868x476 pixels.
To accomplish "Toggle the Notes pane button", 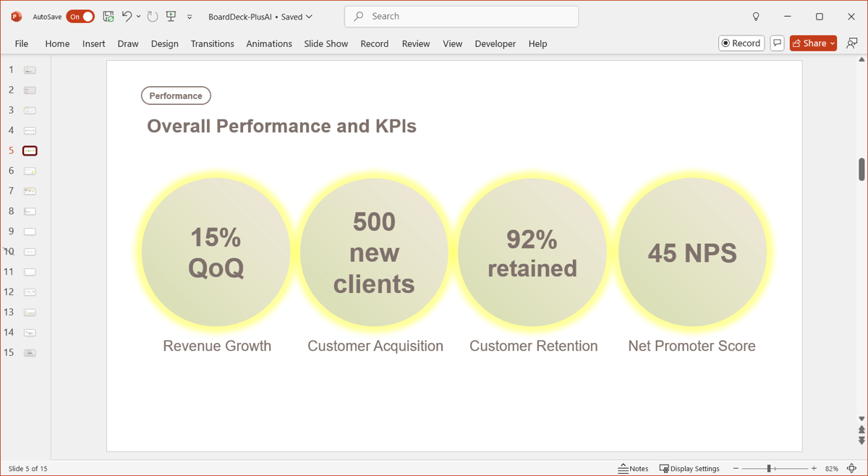I will coord(633,469).
